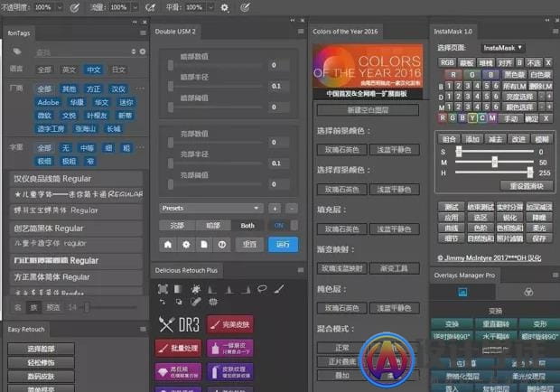The image size is (560, 392).
Task: Click the H slider handle in InstaMask
Action: [530, 173]
